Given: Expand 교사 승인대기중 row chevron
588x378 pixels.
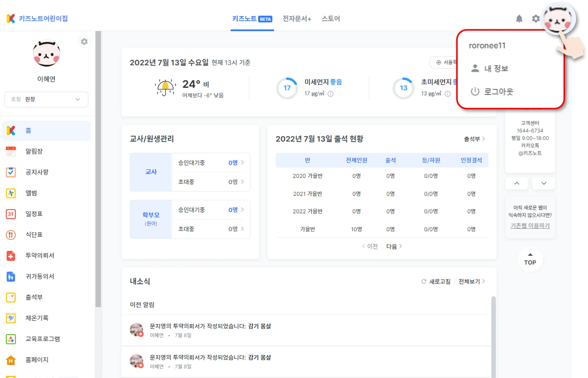Looking at the screenshot, I should tap(243, 163).
